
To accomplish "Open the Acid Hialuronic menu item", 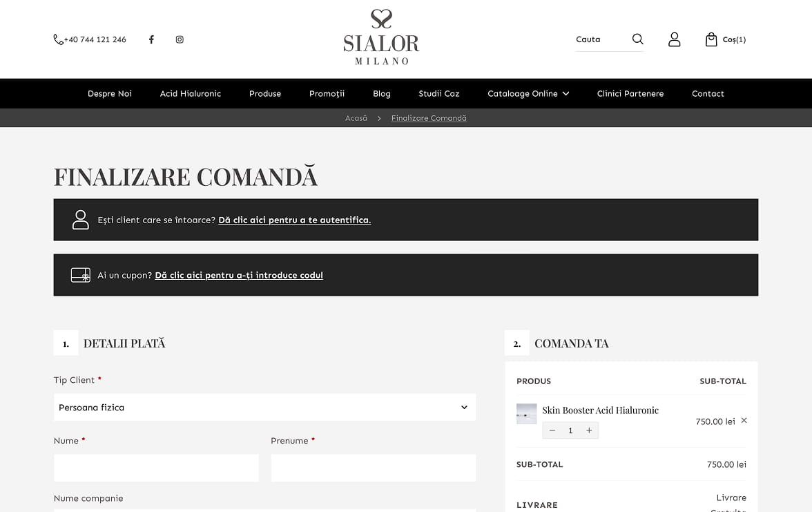I will coord(191,94).
